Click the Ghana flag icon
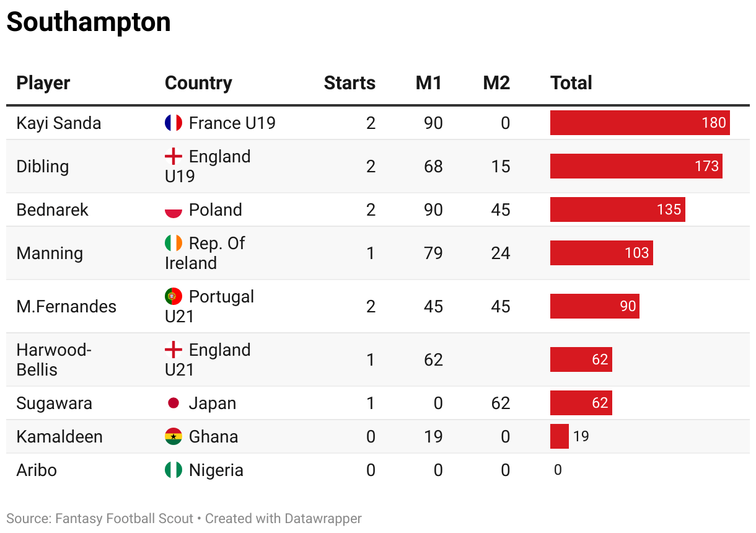Viewport: 756px width, 533px height. (x=174, y=437)
